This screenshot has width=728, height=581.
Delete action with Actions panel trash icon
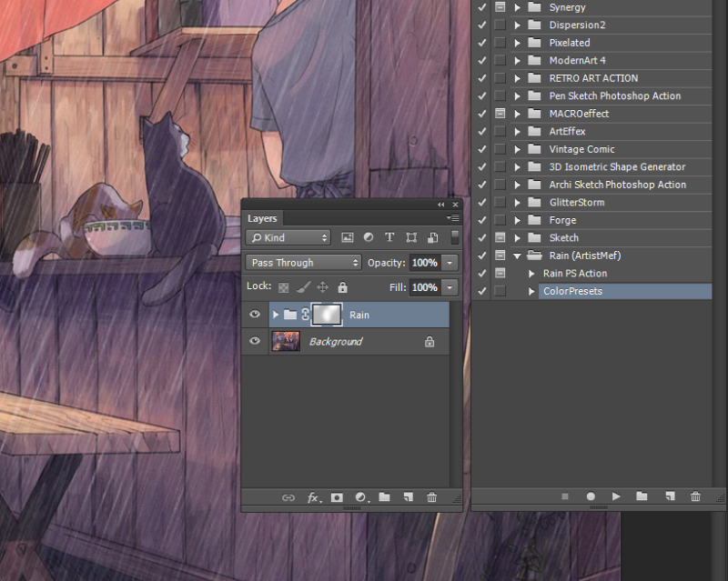[x=695, y=496]
